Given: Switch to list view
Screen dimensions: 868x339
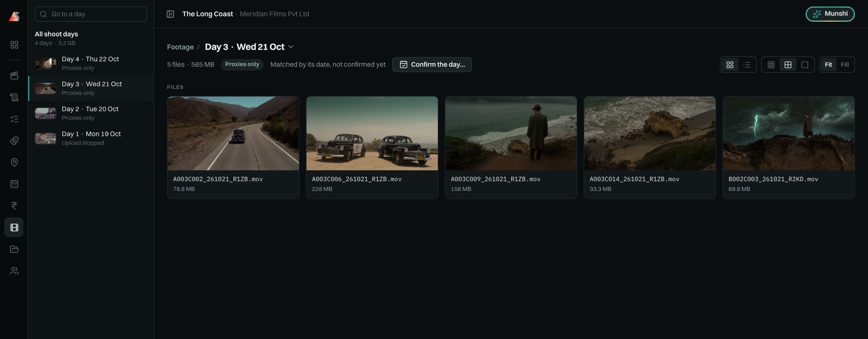Looking at the screenshot, I should coord(747,65).
